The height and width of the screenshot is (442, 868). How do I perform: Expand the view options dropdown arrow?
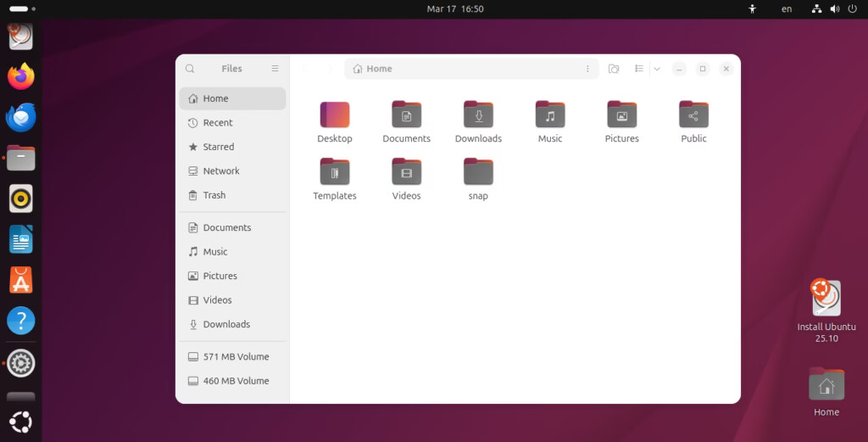click(657, 69)
